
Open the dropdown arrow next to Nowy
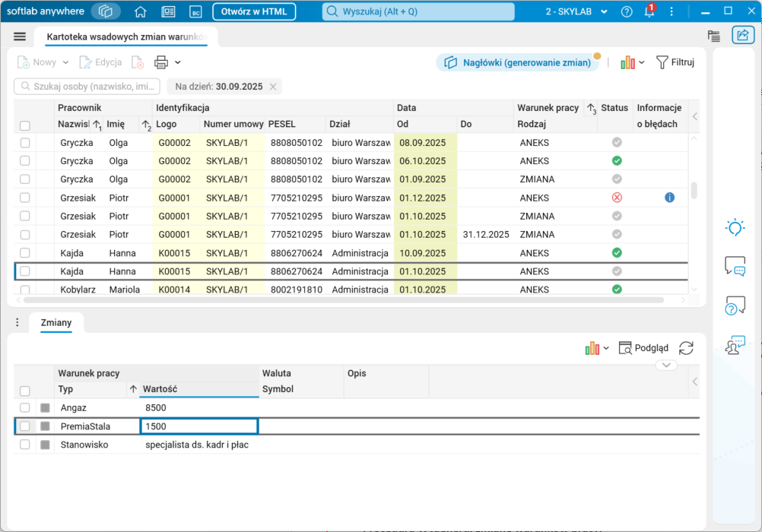click(65, 62)
